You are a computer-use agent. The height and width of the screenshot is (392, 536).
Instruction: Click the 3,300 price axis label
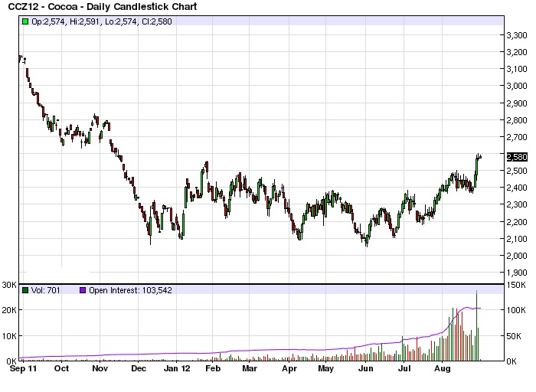click(517, 35)
